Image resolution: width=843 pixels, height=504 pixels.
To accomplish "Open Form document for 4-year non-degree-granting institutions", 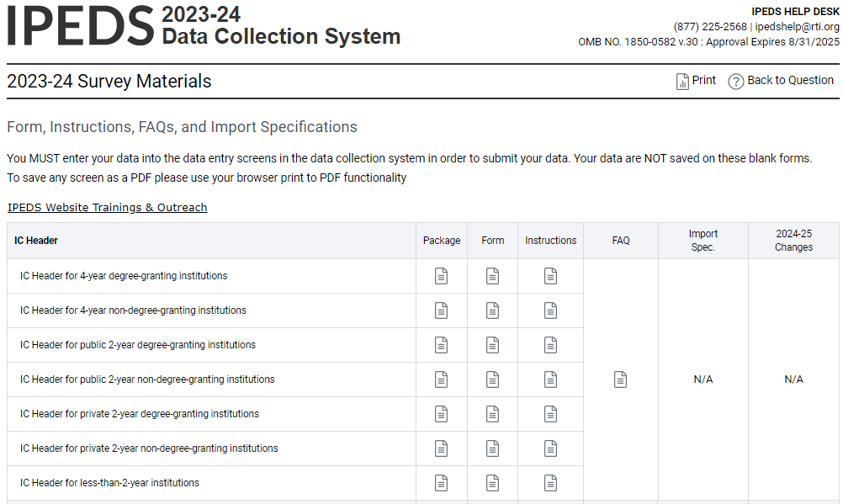I will tap(492, 310).
